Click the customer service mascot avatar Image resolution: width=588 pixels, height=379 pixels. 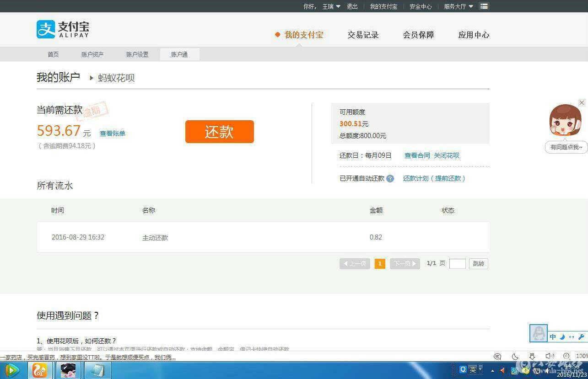pyautogui.click(x=565, y=120)
